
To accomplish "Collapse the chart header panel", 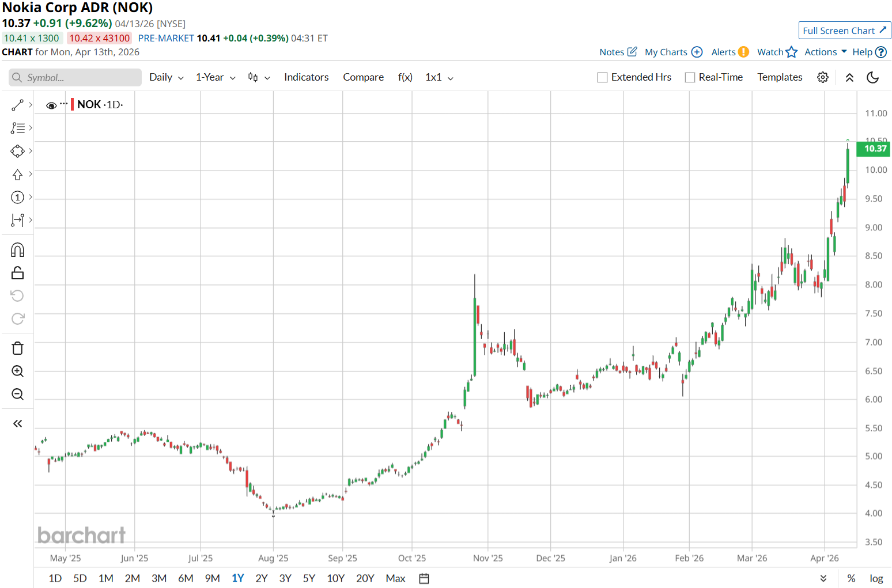I will point(849,77).
